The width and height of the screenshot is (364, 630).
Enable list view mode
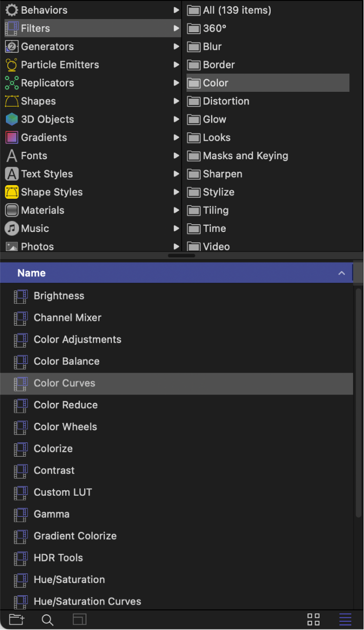tap(345, 619)
